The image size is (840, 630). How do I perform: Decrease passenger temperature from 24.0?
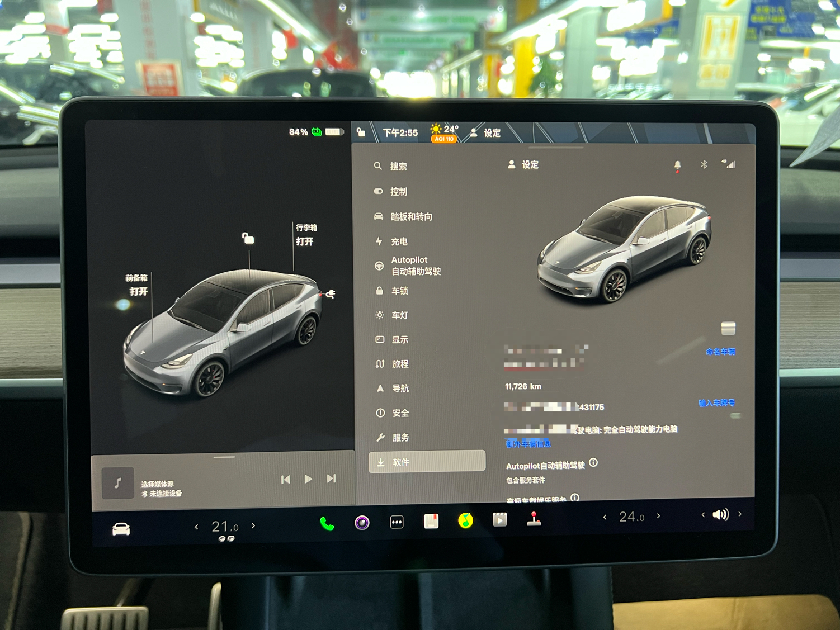point(605,517)
